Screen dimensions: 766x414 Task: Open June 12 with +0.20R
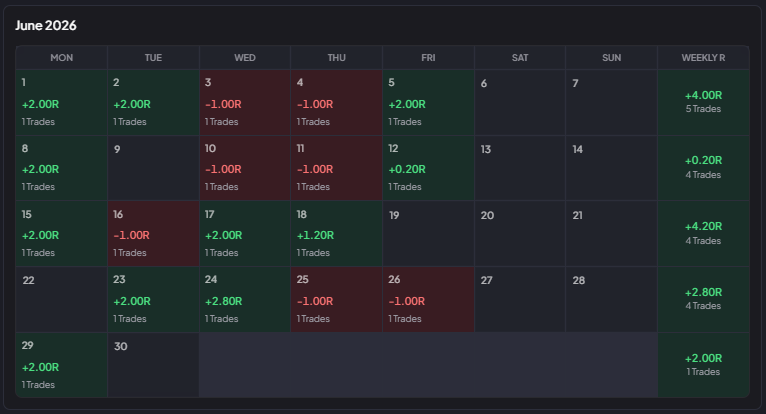coord(428,168)
